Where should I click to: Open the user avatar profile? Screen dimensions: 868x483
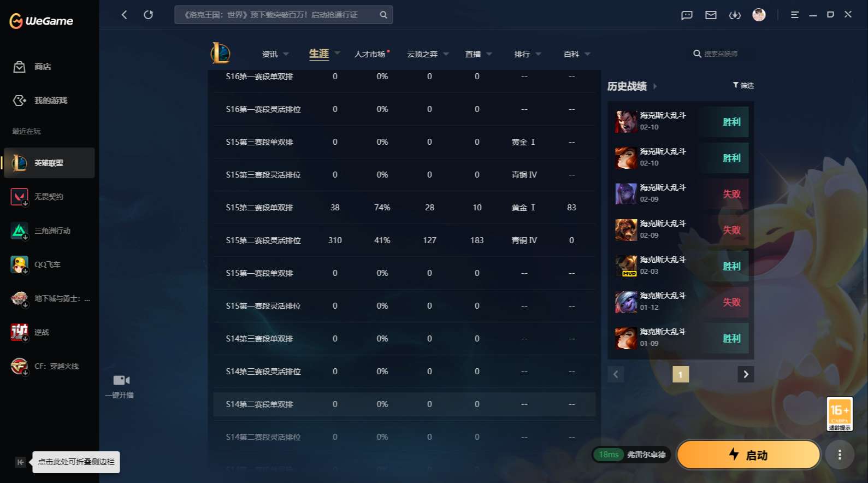[x=759, y=15]
